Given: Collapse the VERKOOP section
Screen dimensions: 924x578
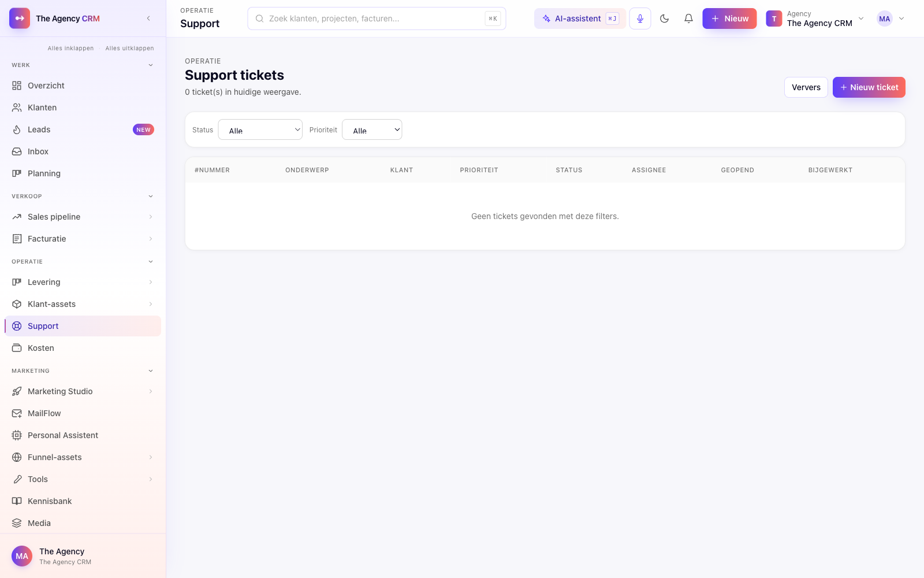Looking at the screenshot, I should pyautogui.click(x=151, y=197).
